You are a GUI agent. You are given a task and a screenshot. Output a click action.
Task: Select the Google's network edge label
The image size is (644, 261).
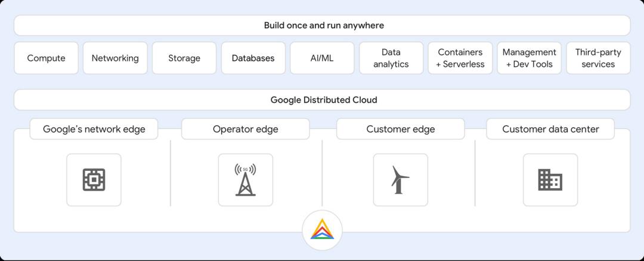point(94,129)
